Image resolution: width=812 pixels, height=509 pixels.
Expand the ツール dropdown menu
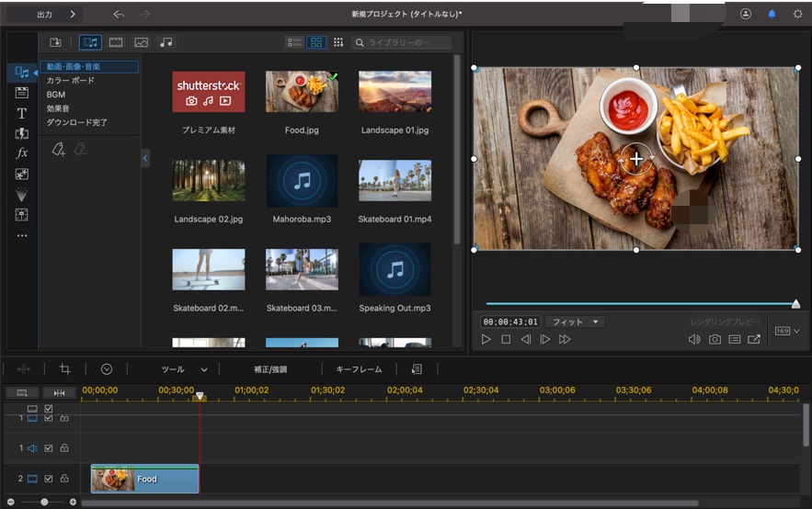184,369
